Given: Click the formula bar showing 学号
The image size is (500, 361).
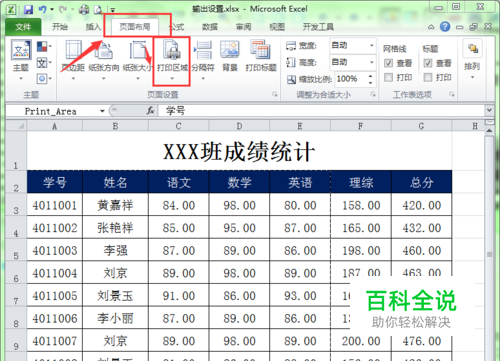Looking at the screenshot, I should (321, 111).
